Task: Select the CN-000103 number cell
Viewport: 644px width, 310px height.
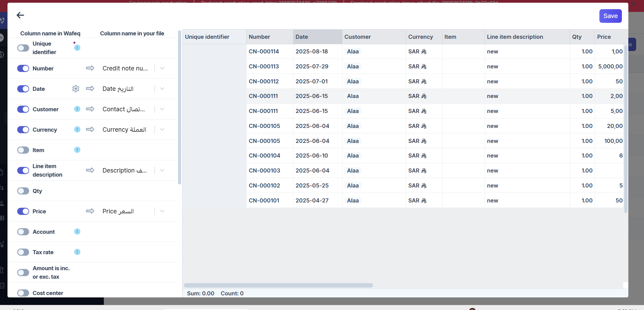Action: 264,170
